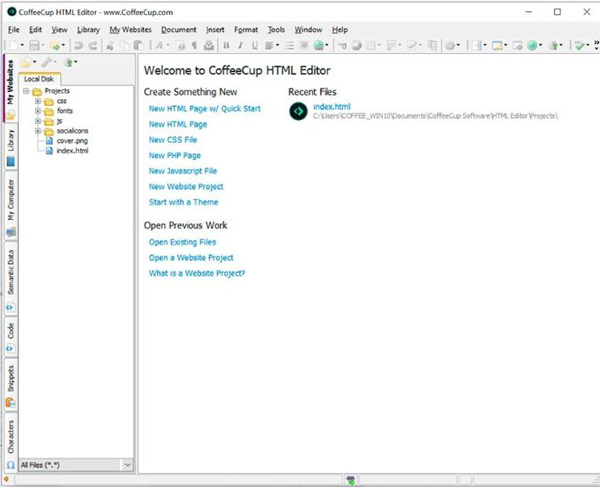Switch to the Local Disk tab

(39, 79)
